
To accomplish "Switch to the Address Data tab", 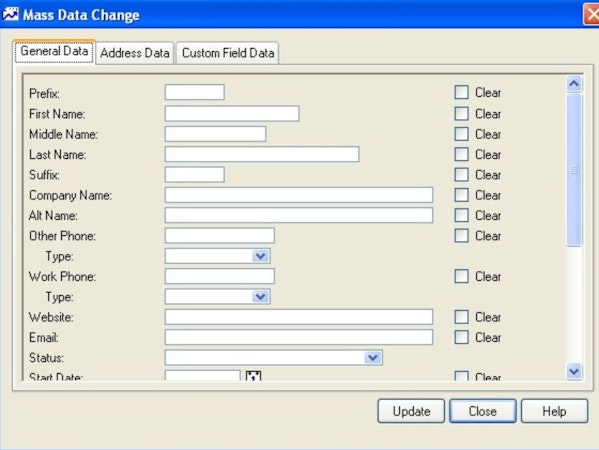I will click(x=135, y=53).
